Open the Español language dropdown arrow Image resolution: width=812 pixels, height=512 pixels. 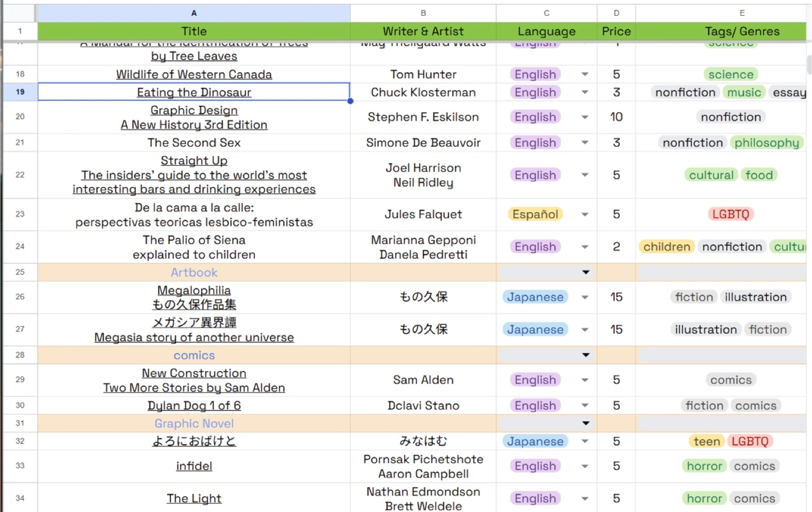point(585,214)
